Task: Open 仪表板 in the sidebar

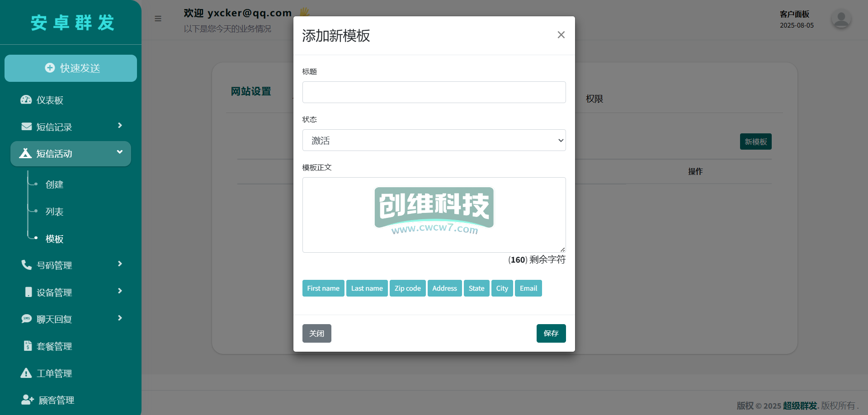Action: (50, 100)
